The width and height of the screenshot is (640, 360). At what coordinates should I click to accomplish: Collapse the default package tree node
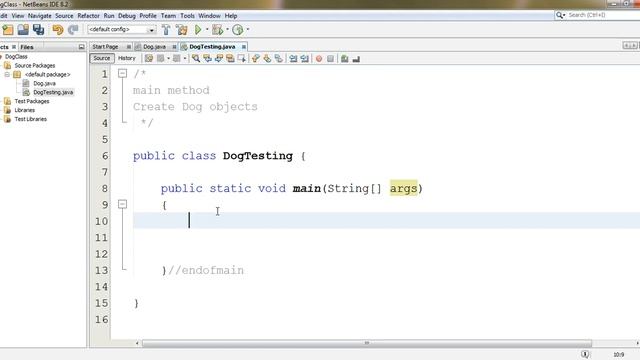(7, 74)
